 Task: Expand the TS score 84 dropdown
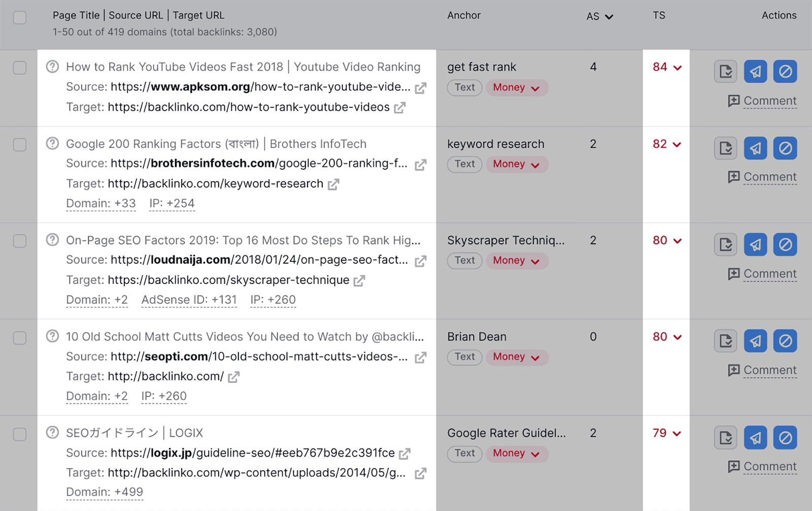(x=666, y=67)
